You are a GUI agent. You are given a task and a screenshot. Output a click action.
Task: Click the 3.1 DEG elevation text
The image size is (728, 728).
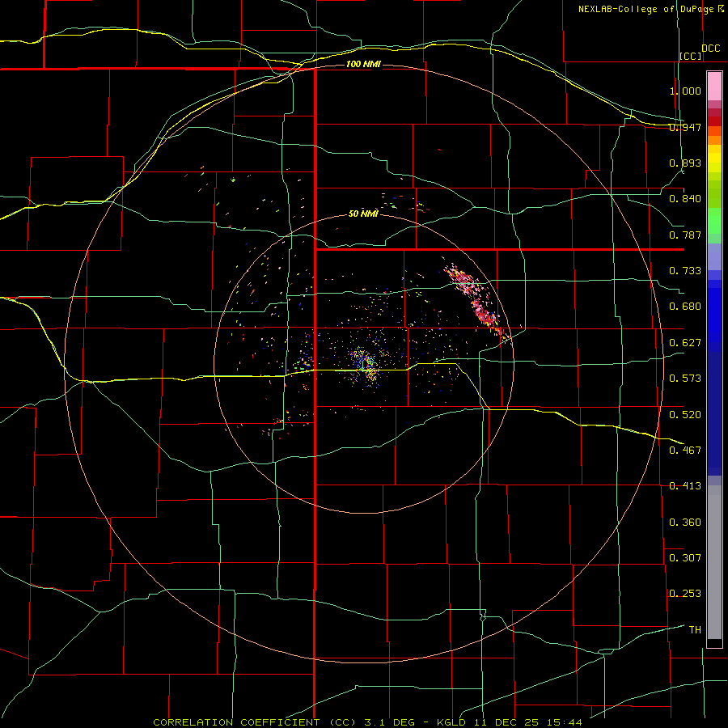click(390, 722)
